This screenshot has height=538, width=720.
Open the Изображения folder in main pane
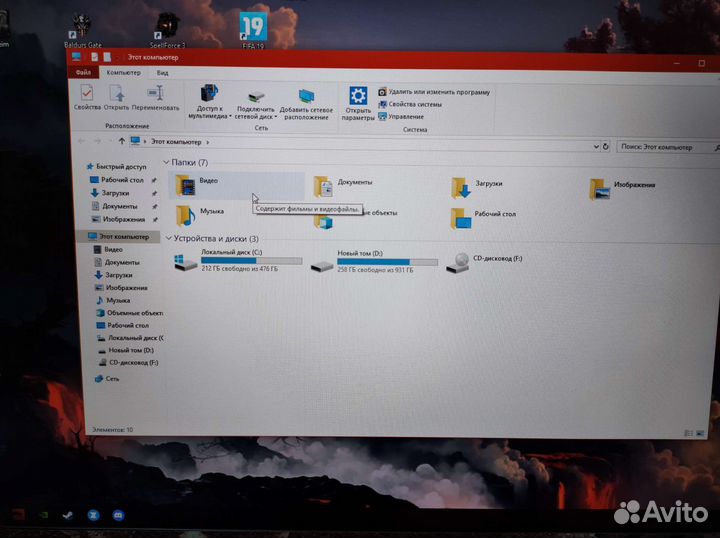click(x=599, y=188)
